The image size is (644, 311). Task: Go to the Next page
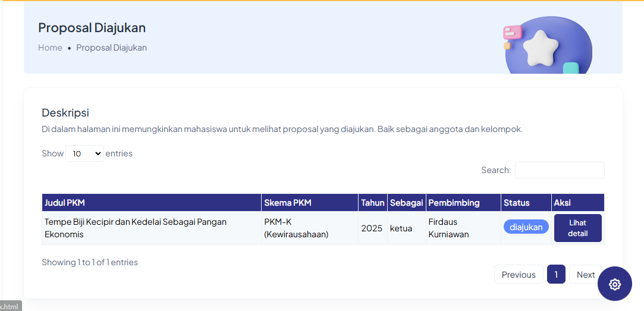click(x=585, y=275)
